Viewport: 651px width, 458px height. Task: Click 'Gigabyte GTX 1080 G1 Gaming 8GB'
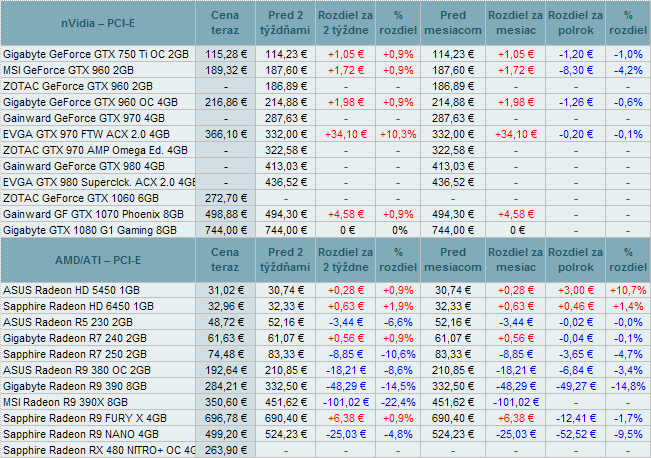90,230
